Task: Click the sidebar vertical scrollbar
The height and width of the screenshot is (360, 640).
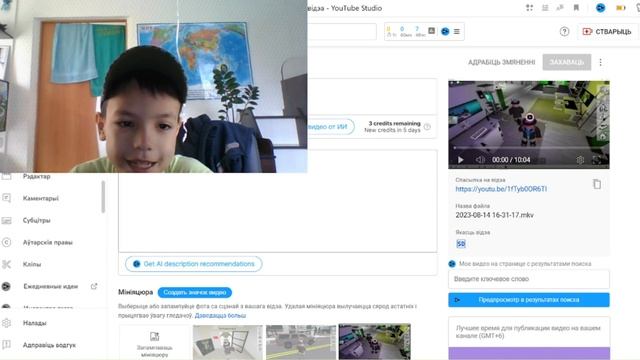Action: 103,197
